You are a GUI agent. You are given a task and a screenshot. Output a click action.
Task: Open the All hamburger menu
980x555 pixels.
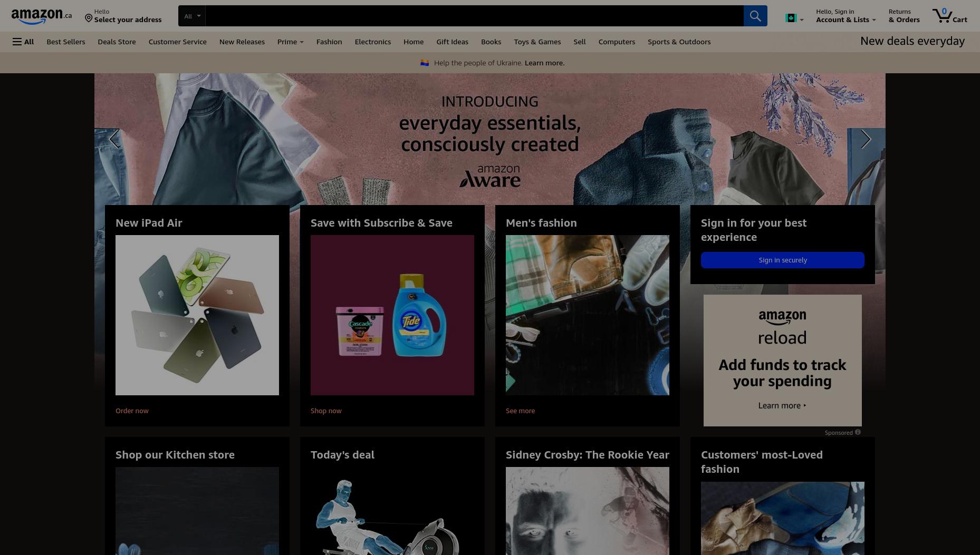pos(23,42)
